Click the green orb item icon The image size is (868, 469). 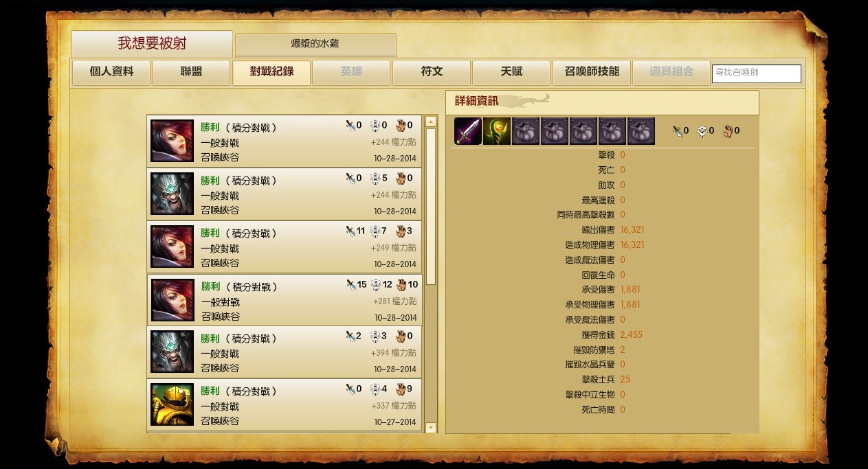pos(497,131)
